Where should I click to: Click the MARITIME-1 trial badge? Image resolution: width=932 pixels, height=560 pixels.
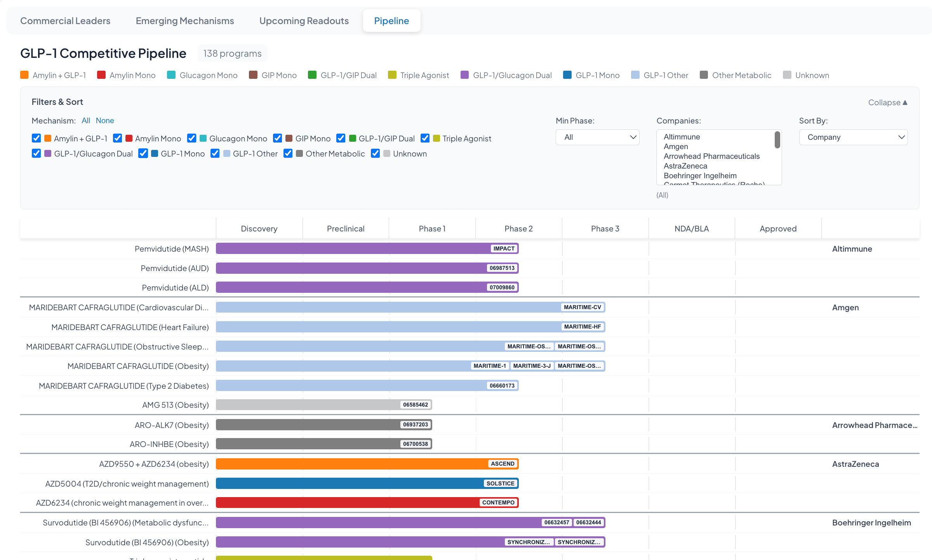(x=489, y=366)
